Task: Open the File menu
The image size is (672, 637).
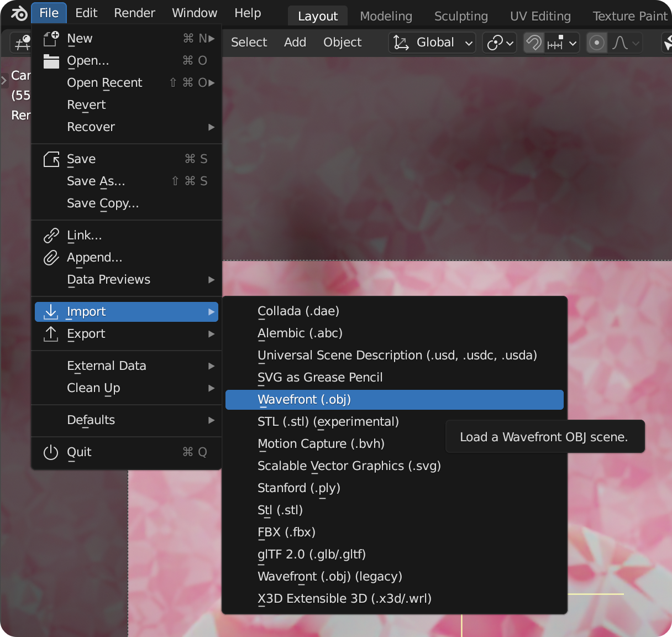Action: pyautogui.click(x=49, y=13)
